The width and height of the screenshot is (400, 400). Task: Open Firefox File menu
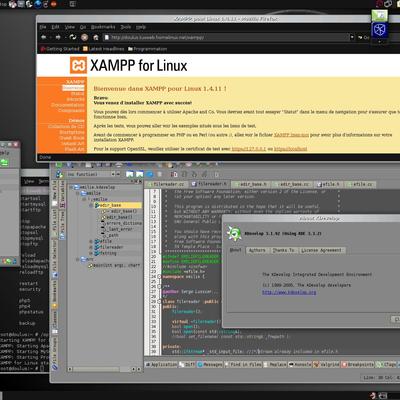43,27
